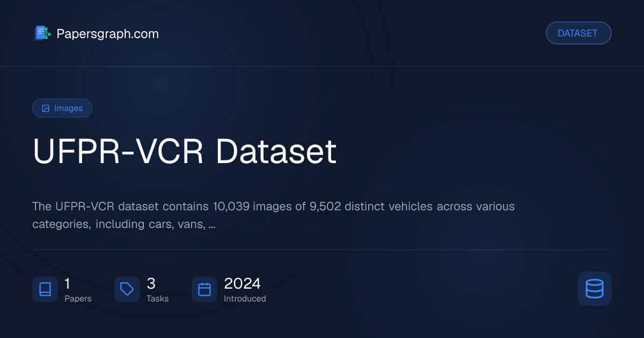
Task: Click the tag icon beside Tasks
Action: point(127,289)
